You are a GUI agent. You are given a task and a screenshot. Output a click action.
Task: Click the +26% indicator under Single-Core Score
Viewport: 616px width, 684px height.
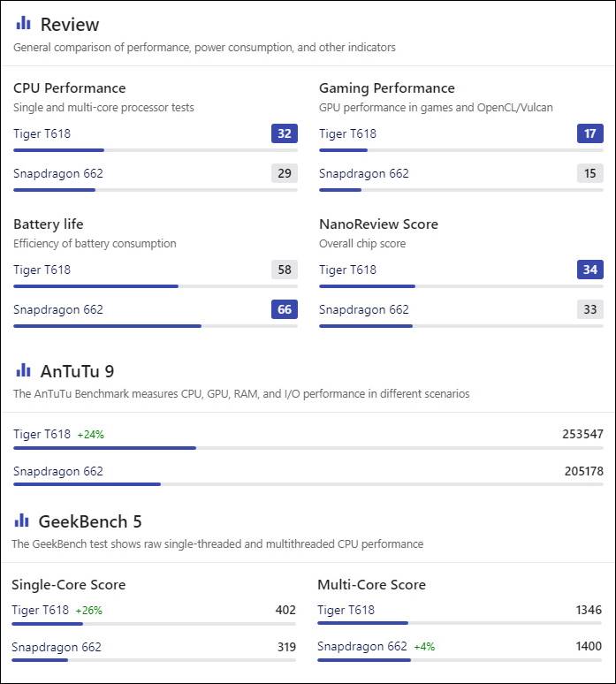tap(88, 611)
